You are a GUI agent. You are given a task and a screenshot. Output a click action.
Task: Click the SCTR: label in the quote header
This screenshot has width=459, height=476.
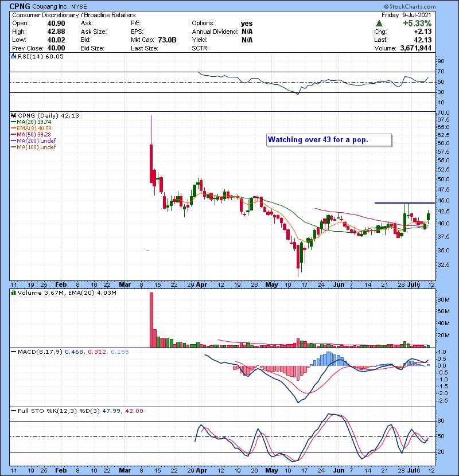click(x=200, y=48)
